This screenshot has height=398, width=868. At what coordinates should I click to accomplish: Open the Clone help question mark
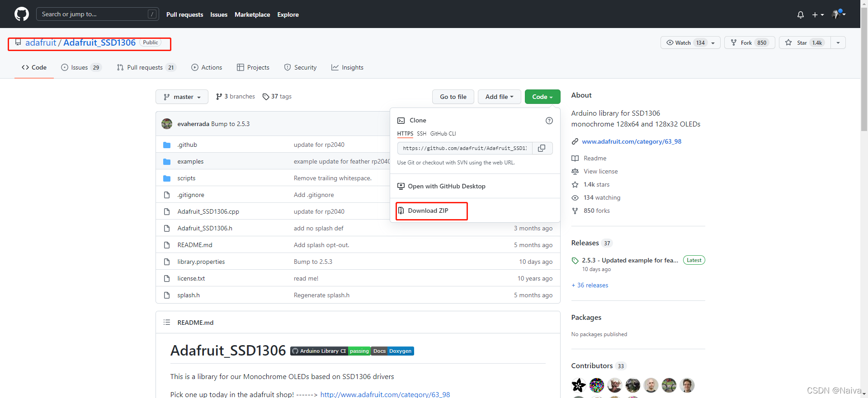[549, 121]
